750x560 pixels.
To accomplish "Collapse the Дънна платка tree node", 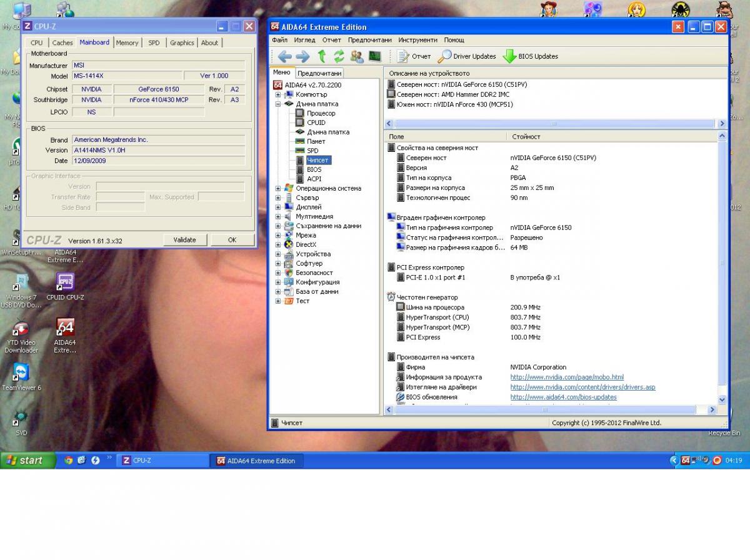I will point(278,104).
